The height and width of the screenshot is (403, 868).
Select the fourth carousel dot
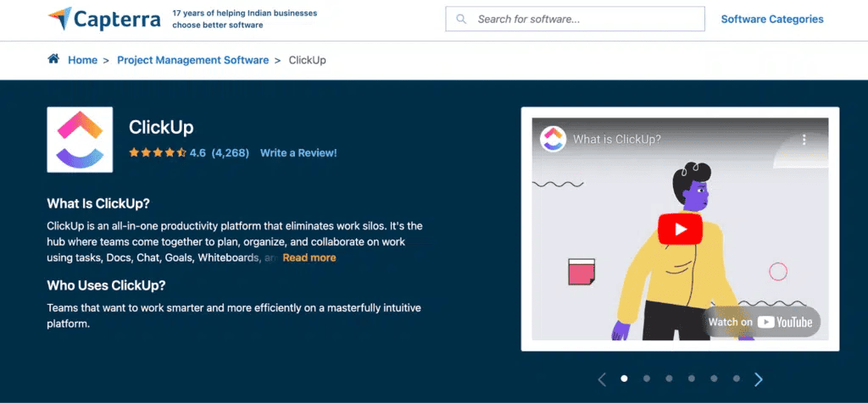[x=692, y=378]
